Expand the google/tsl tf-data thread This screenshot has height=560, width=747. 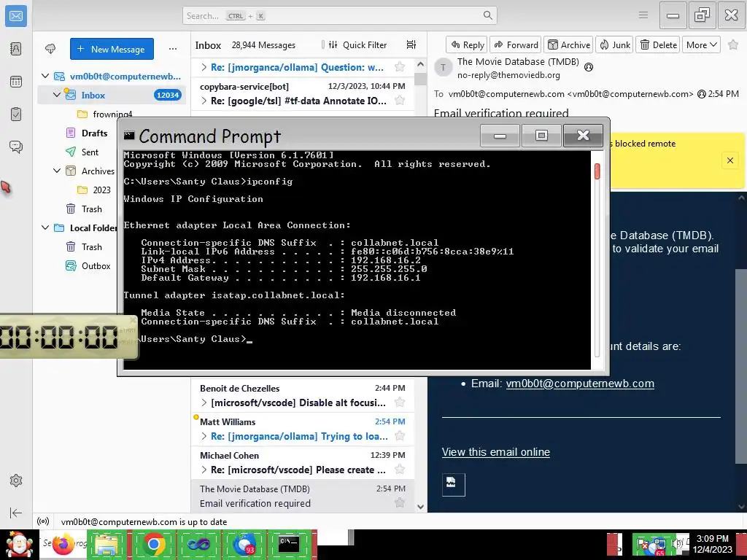[204, 101]
